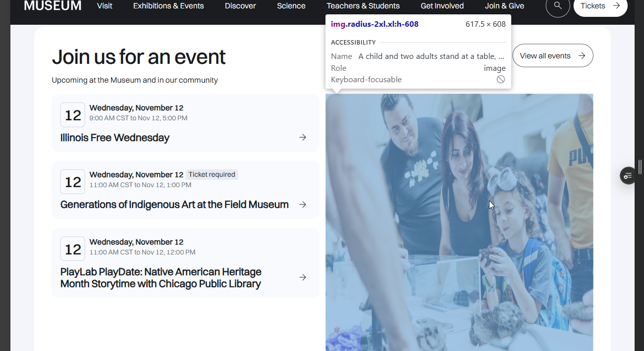Click the arrow icon inside Tickets button
The image size is (644, 351).
(x=616, y=5)
